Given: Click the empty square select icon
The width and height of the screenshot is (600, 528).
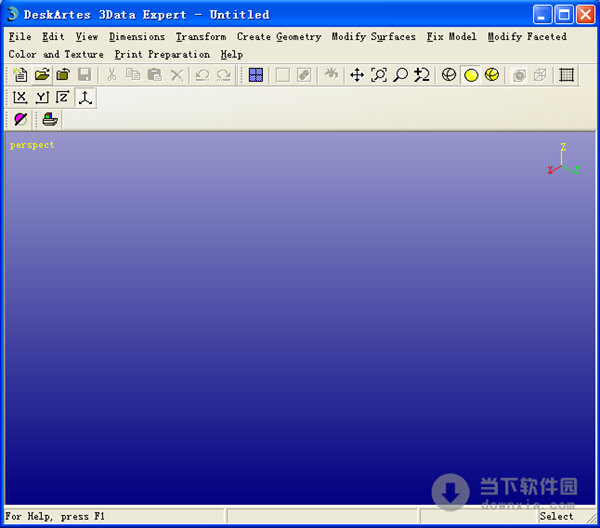Looking at the screenshot, I should pos(282,75).
